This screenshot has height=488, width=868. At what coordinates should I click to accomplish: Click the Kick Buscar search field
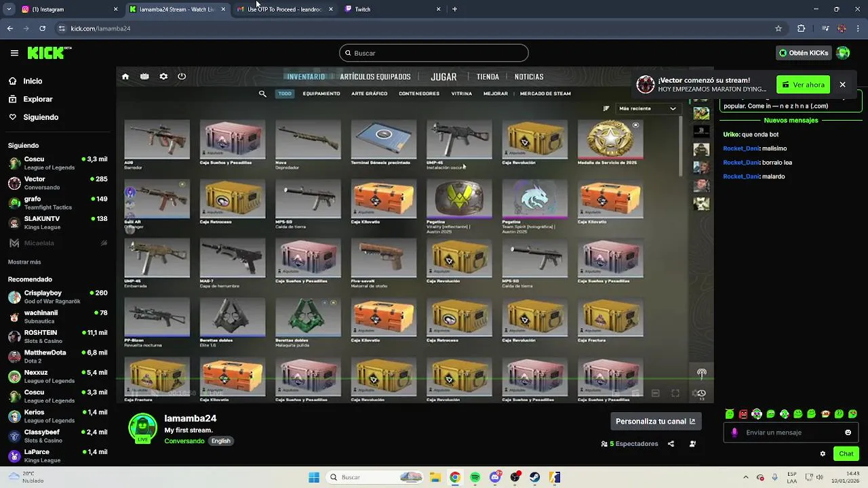[x=434, y=53]
